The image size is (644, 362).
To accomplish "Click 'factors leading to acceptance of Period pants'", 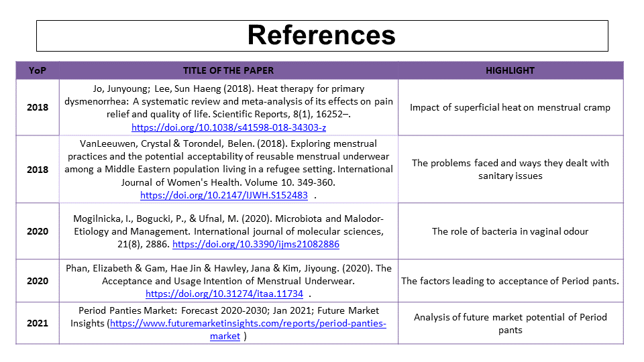I will point(510,281).
